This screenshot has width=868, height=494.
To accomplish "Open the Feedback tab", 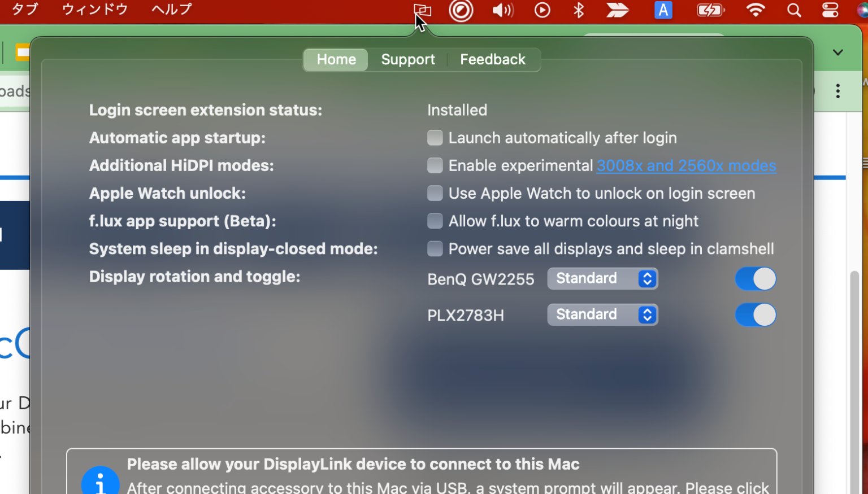I will pyautogui.click(x=492, y=59).
